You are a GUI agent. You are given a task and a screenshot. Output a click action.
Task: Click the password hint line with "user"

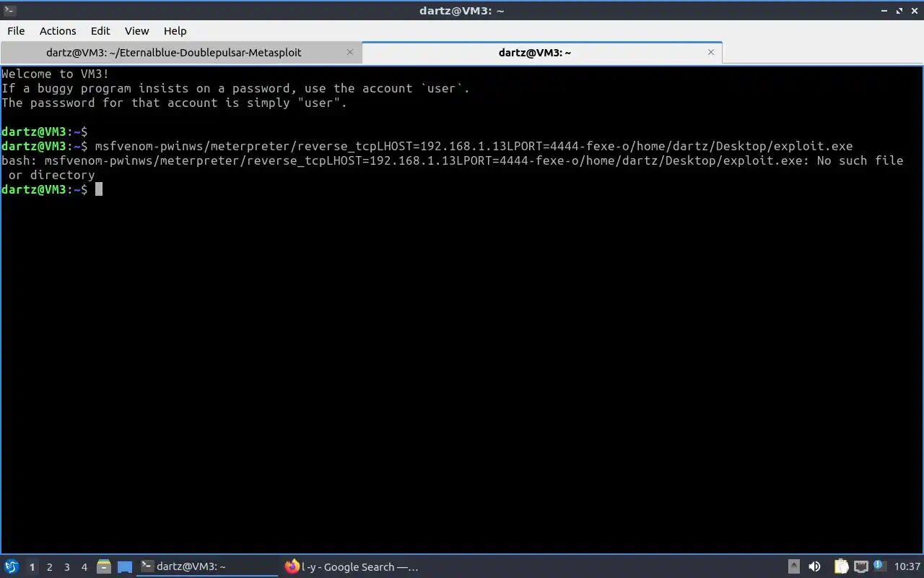174,103
